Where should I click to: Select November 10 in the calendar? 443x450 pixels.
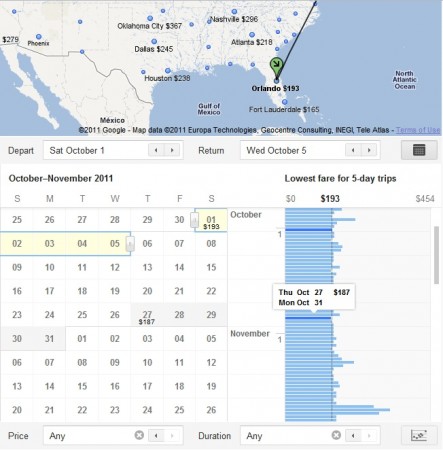point(147,362)
